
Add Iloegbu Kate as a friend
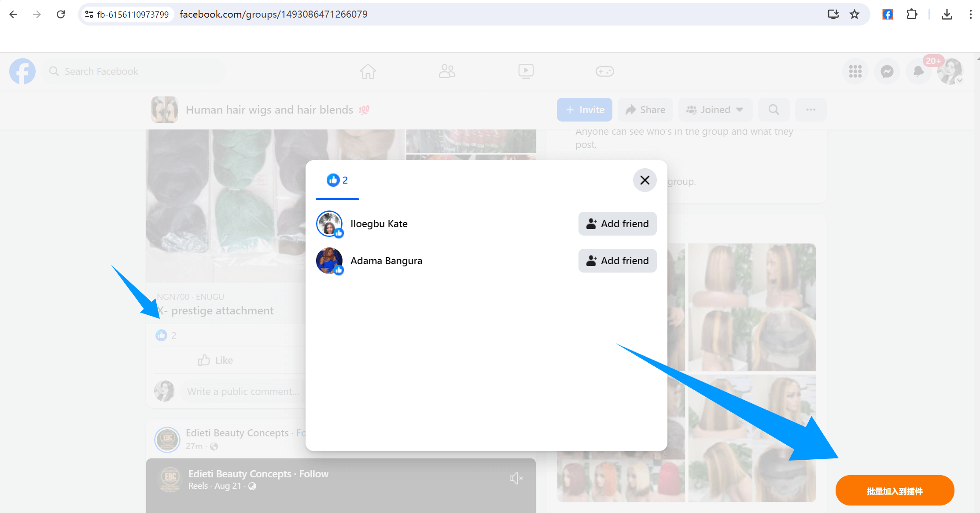(617, 224)
